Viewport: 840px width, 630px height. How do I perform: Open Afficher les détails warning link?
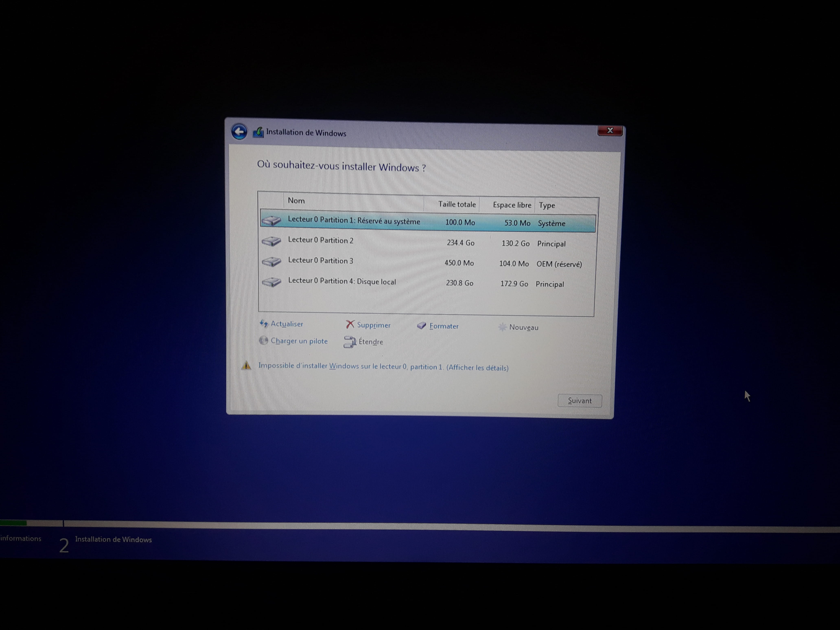point(477,367)
